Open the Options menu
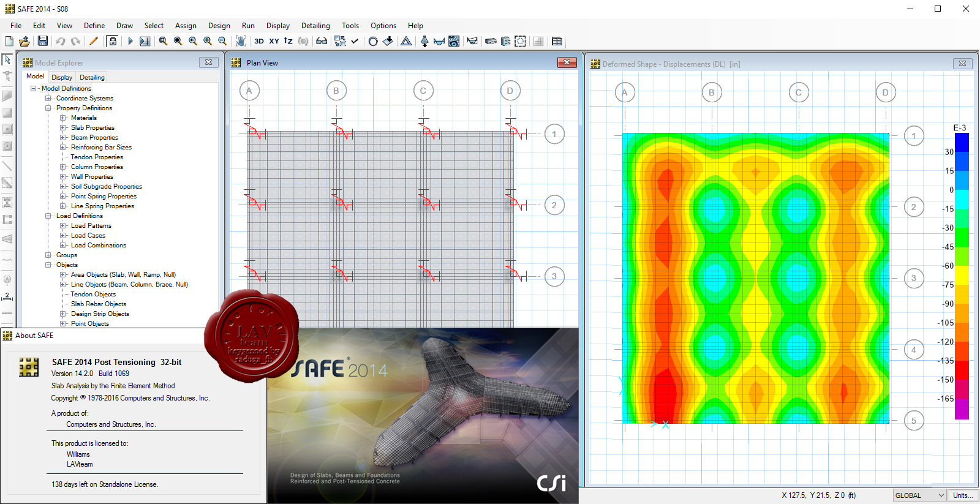The width and height of the screenshot is (980, 504). pos(383,26)
